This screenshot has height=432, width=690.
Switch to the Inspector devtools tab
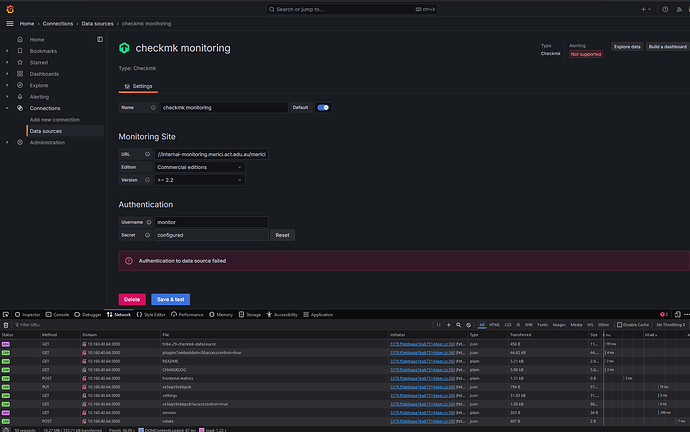[27, 315]
